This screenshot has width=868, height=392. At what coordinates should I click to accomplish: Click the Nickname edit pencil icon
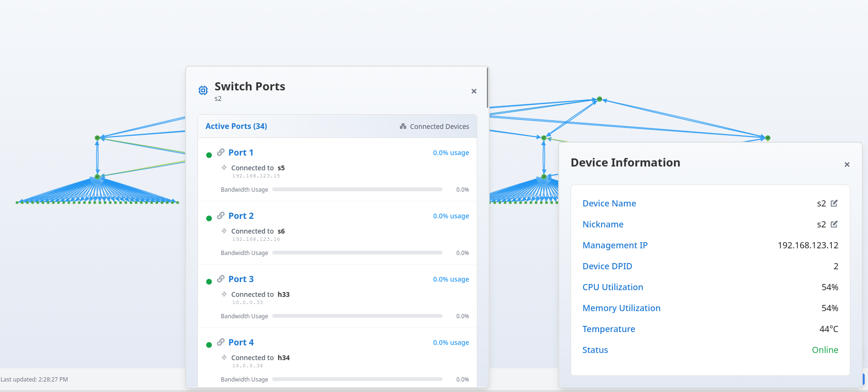click(834, 224)
